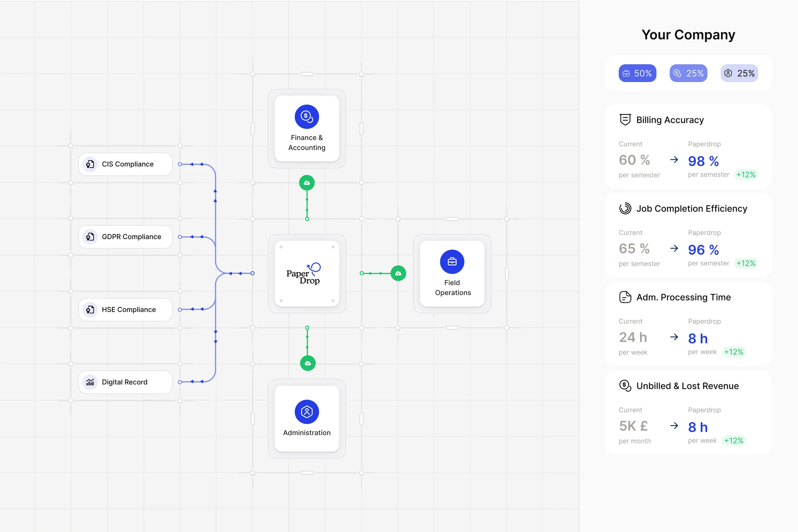The height and width of the screenshot is (532, 798).
Task: Click the Adm. Processing Time document icon
Action: [625, 297]
